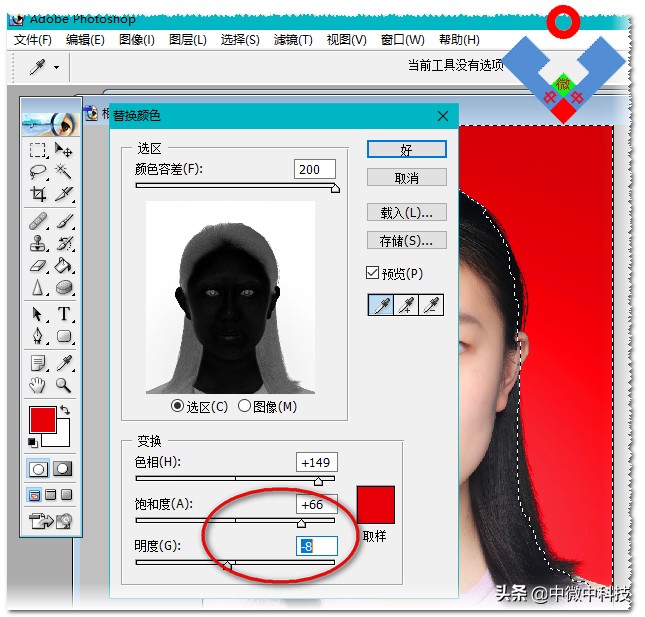Close the 替换颜色 dialog
The height and width of the screenshot is (617, 645).
[x=443, y=116]
